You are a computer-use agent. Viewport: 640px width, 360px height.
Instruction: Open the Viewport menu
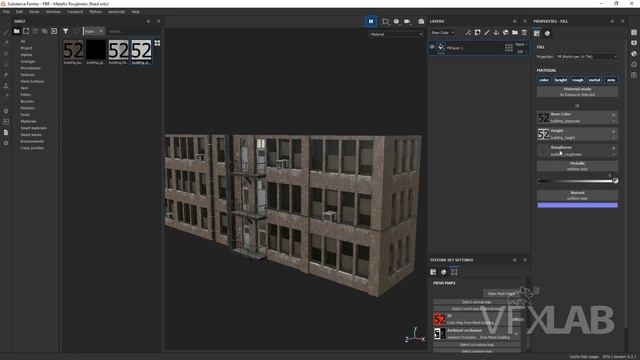pos(75,12)
